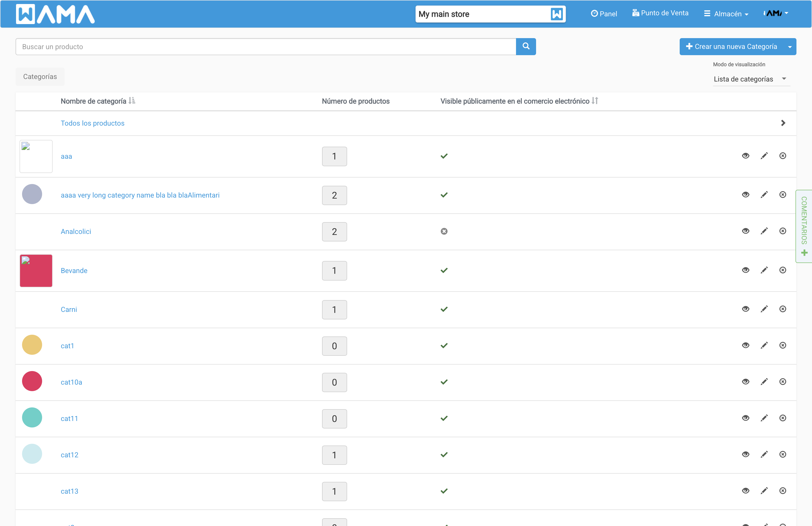The image size is (812, 526).
Task: Toggle eye view for cat1
Action: pos(746,345)
